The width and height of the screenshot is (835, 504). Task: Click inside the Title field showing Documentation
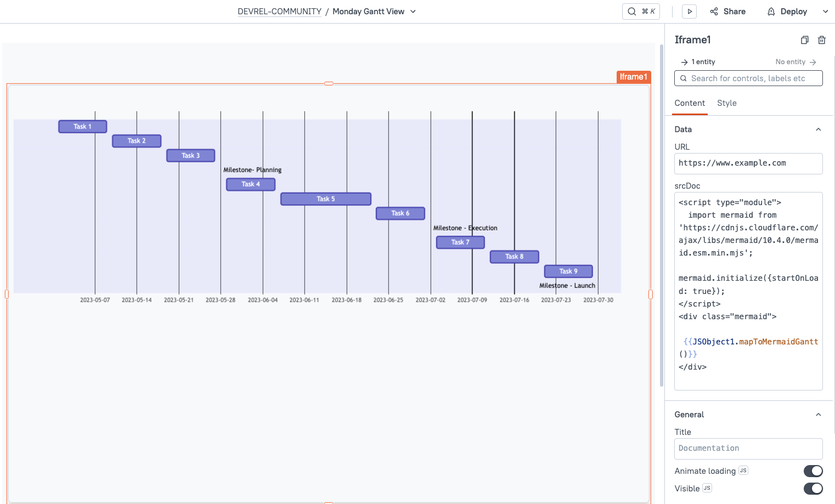pos(748,448)
